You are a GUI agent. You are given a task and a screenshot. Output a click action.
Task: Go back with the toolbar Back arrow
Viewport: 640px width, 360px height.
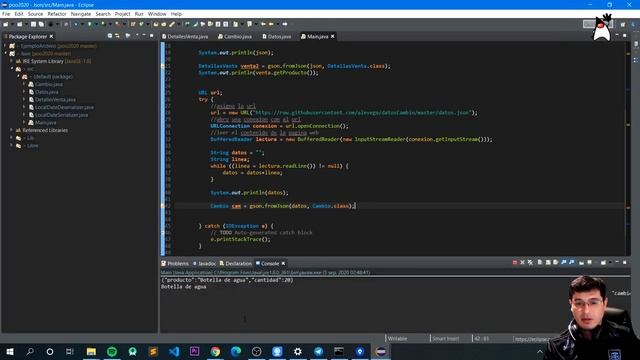coord(271,24)
